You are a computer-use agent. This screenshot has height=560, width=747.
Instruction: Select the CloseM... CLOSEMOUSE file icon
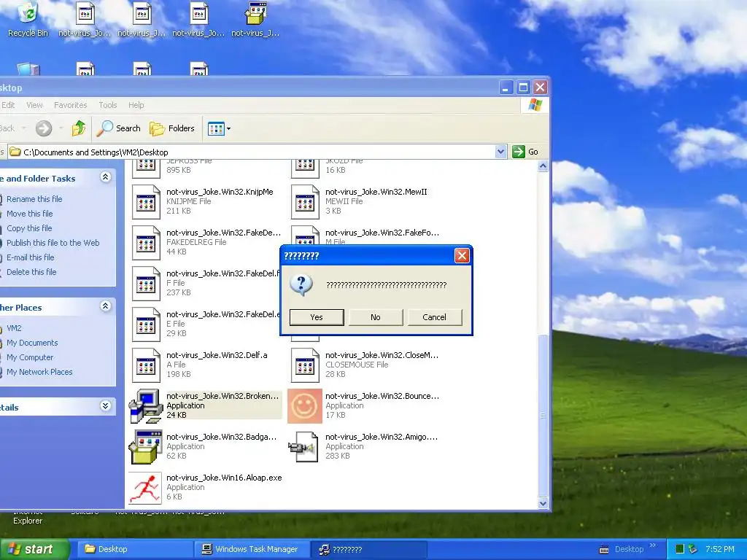pos(305,366)
